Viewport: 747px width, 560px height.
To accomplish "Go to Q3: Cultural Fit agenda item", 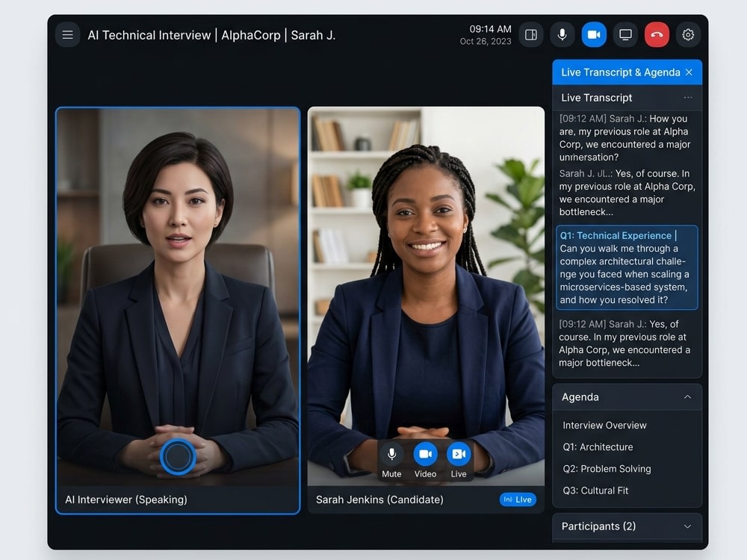I will [x=595, y=491].
